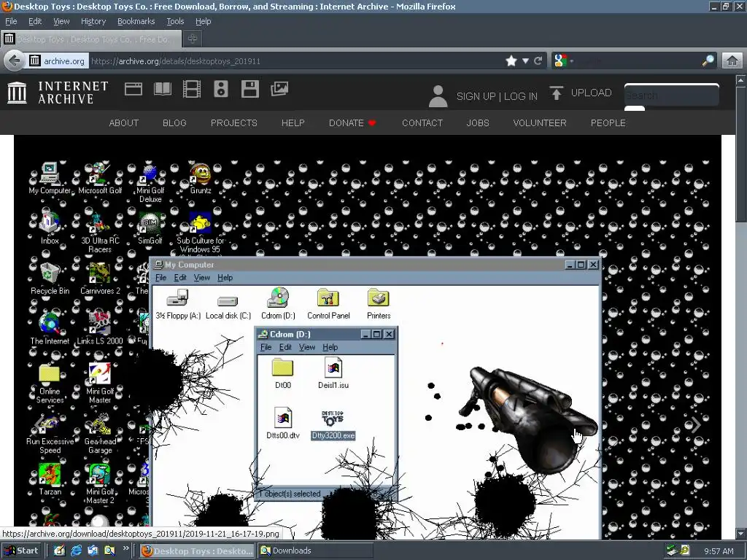The image size is (747, 560).
Task: Open the VOLUNTEER navigation link
Action: click(540, 122)
